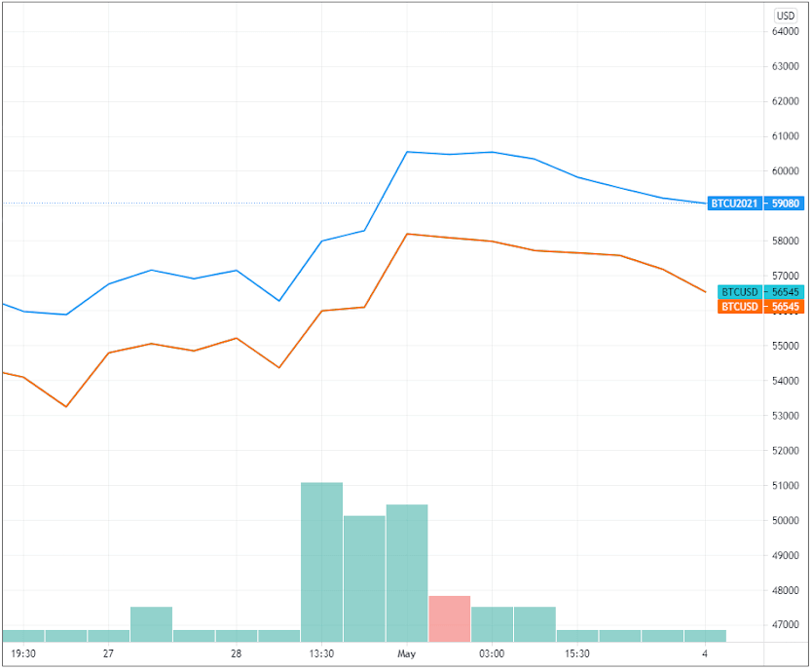The image size is (812, 670).
Task: Click the 28 date label on axis
Action: coord(237,654)
